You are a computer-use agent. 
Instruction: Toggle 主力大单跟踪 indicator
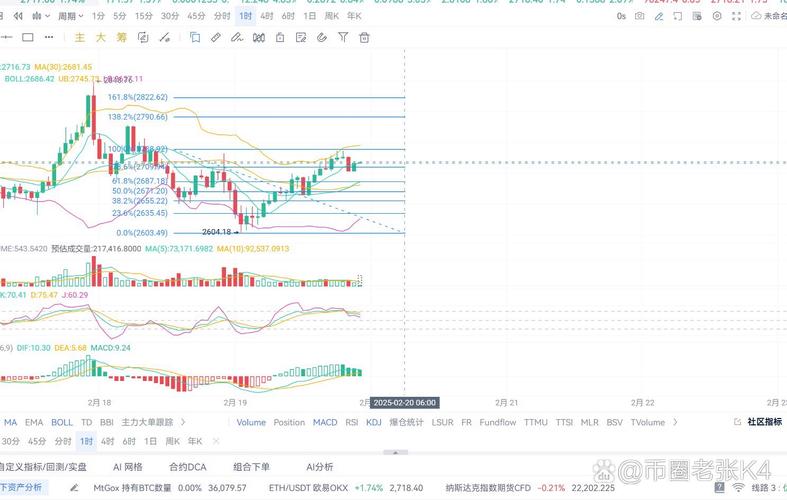click(147, 422)
